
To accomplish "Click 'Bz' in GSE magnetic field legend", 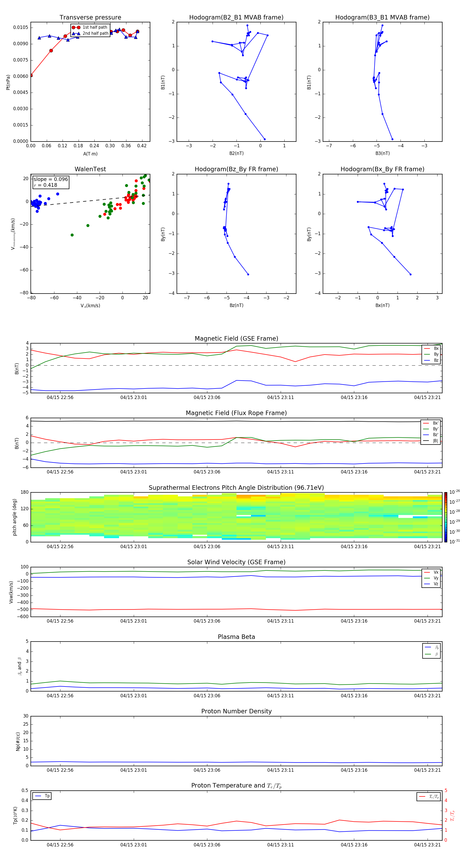I will pos(431,361).
